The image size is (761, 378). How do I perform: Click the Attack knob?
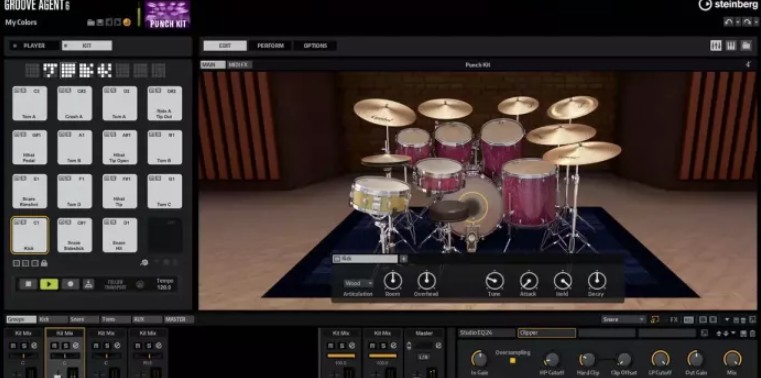[529, 280]
